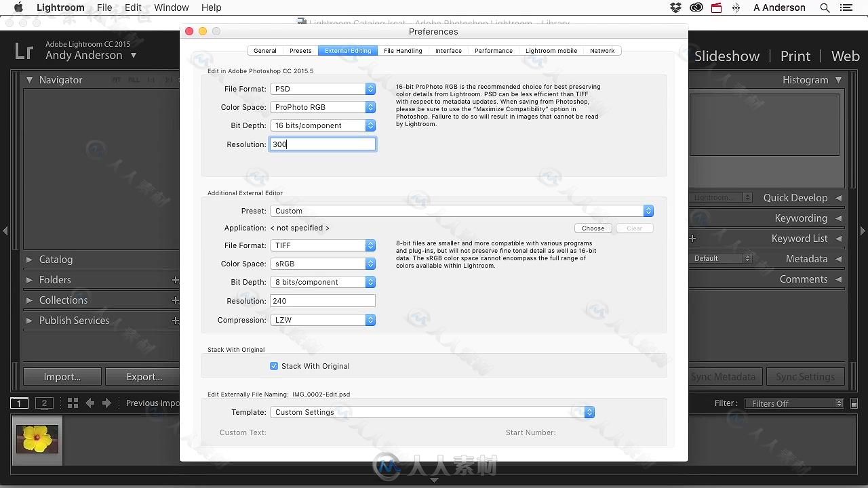Switch to Grid view icon in filmstrip
The width and height of the screenshot is (868, 488).
tap(73, 403)
